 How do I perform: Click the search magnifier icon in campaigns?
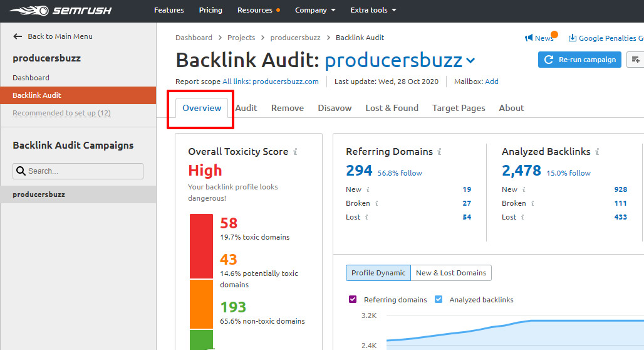(21, 171)
